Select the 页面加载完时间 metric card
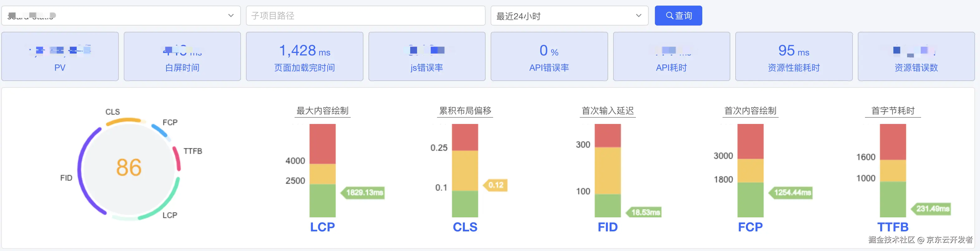Viewport: 980px width, 251px height. (x=304, y=56)
